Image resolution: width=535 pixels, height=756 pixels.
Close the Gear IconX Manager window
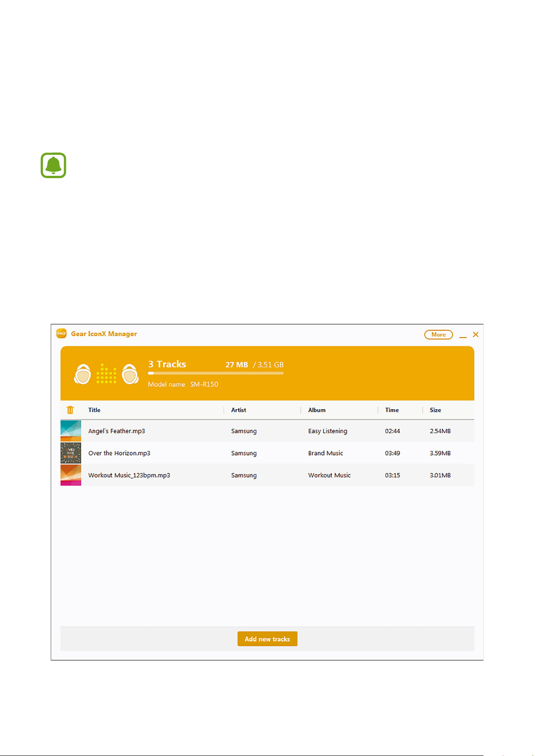476,335
